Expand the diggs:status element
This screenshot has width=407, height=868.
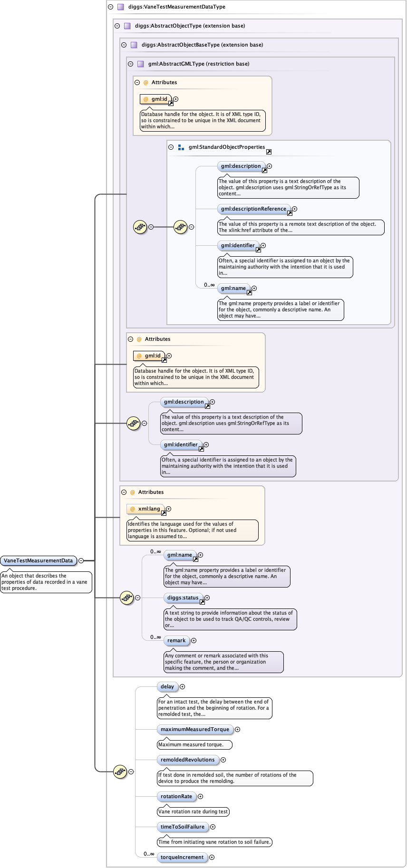[x=207, y=598]
